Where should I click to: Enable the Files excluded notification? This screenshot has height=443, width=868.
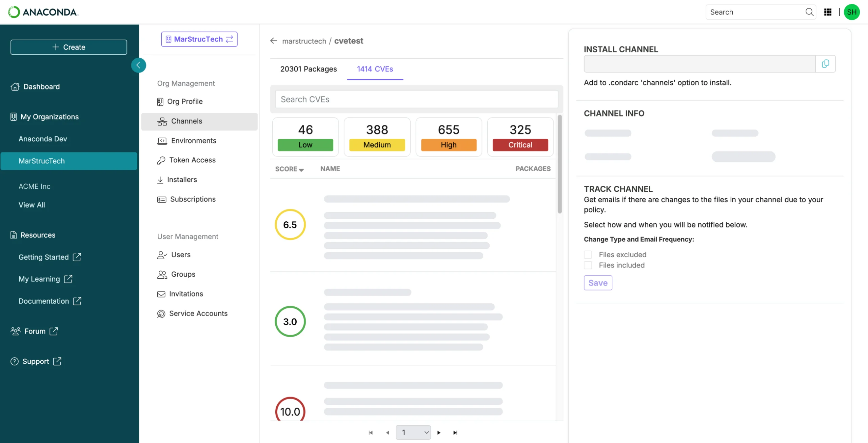tap(588, 254)
